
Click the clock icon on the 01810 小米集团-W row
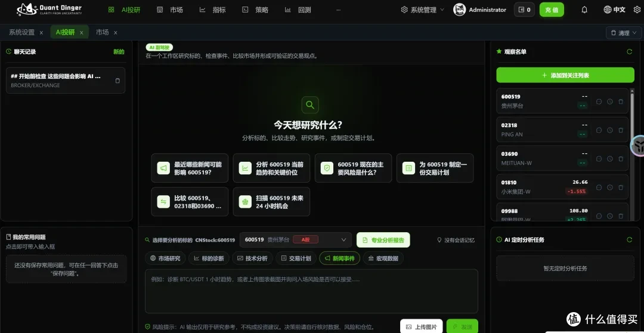(610, 187)
